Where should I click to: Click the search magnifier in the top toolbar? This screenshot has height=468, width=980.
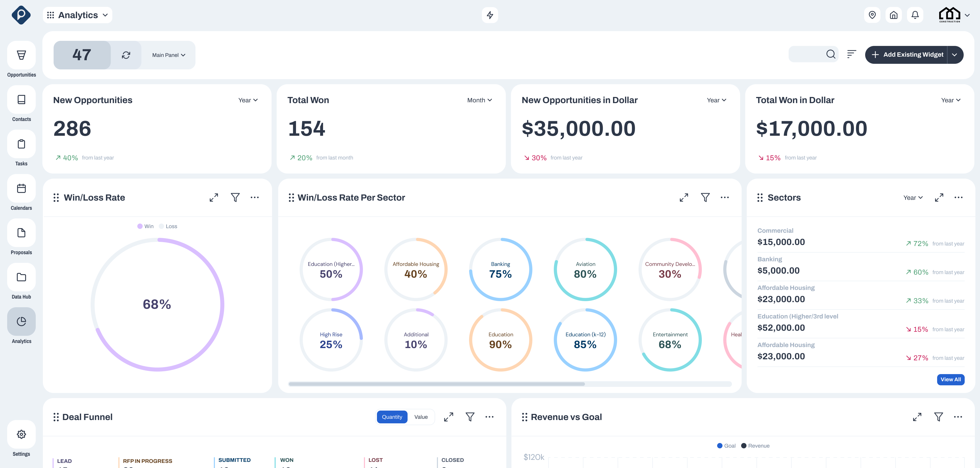tap(830, 54)
